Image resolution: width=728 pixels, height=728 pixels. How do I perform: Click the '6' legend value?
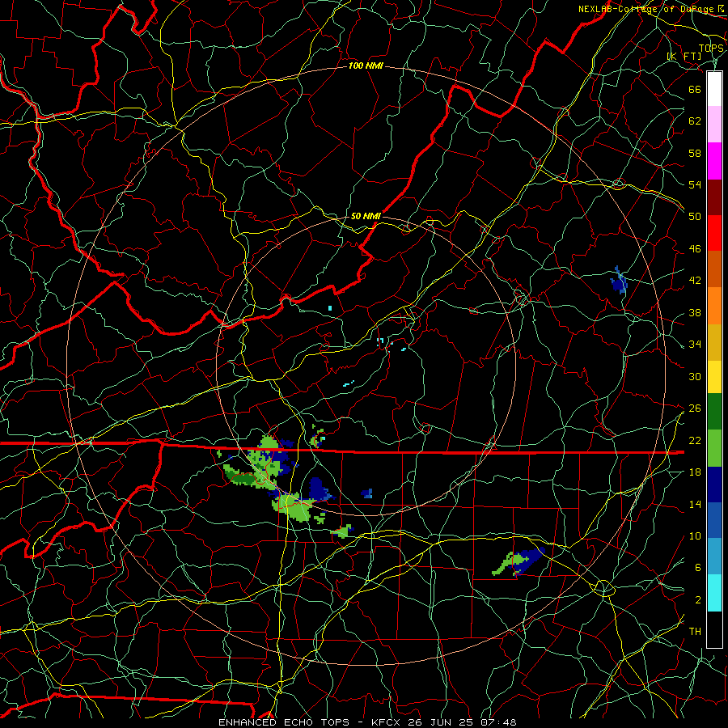(698, 568)
